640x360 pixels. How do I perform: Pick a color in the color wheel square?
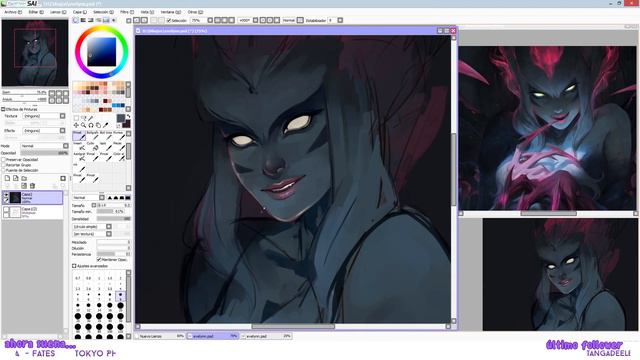102,51
